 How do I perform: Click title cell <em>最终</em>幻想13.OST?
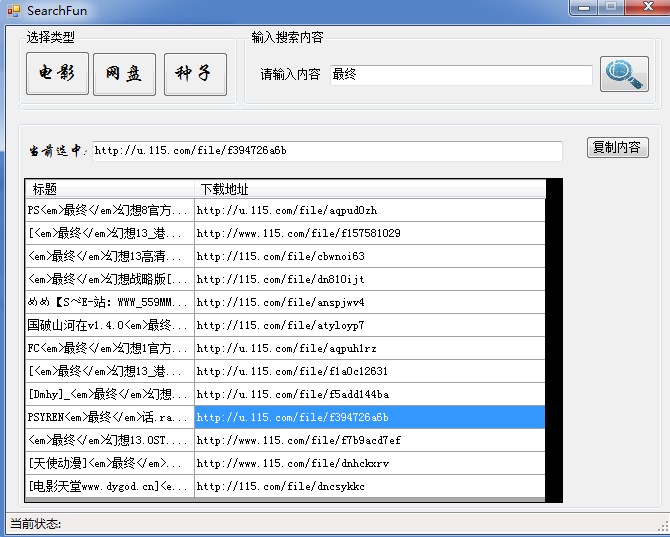click(110, 440)
